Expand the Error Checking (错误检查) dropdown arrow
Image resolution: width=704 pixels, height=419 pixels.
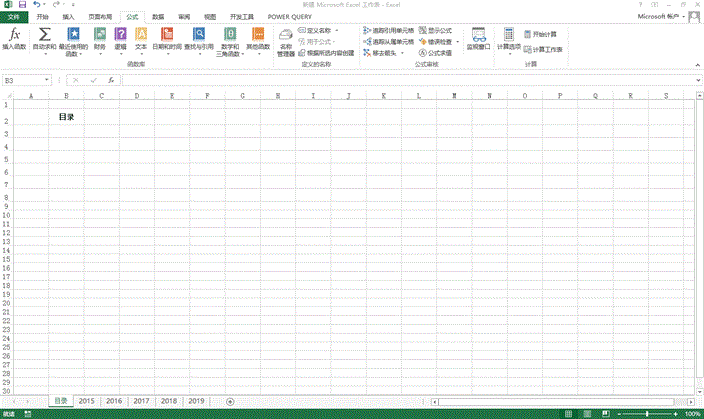tap(457, 42)
